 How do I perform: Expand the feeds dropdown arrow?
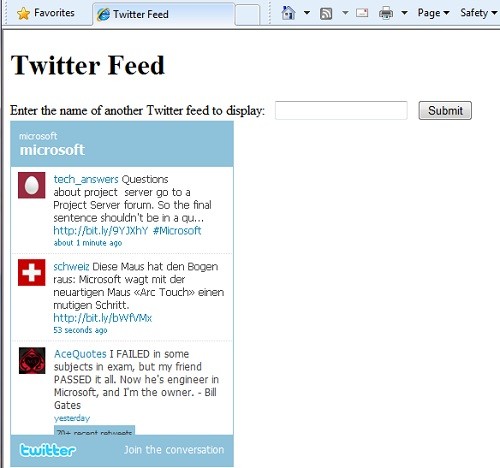pyautogui.click(x=345, y=13)
